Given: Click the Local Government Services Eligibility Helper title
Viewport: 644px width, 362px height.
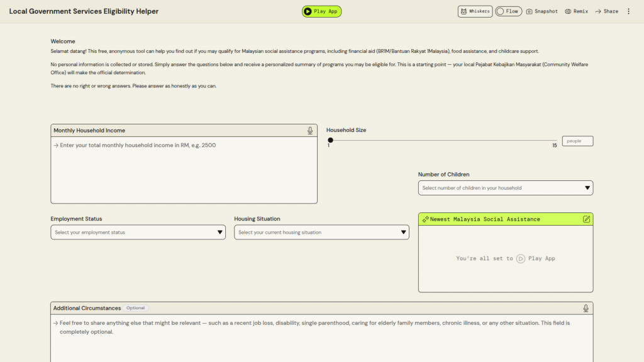Looking at the screenshot, I should tap(84, 11).
